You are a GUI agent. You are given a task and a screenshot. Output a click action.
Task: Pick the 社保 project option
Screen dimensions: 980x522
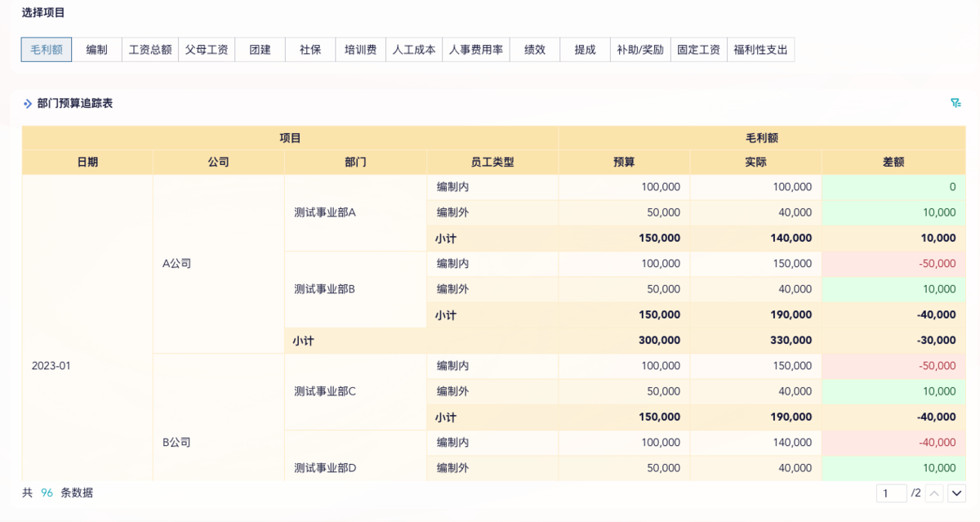click(310, 50)
